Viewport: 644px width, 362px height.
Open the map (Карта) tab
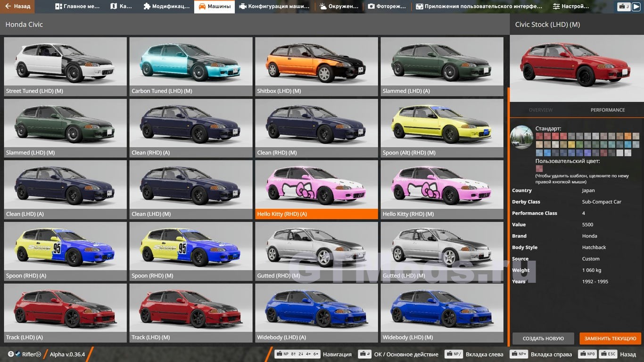[x=121, y=7]
